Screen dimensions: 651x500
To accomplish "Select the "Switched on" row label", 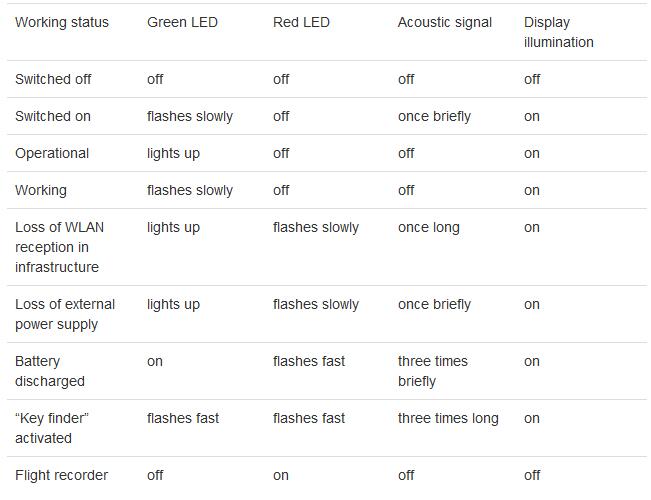I will tap(53, 116).
